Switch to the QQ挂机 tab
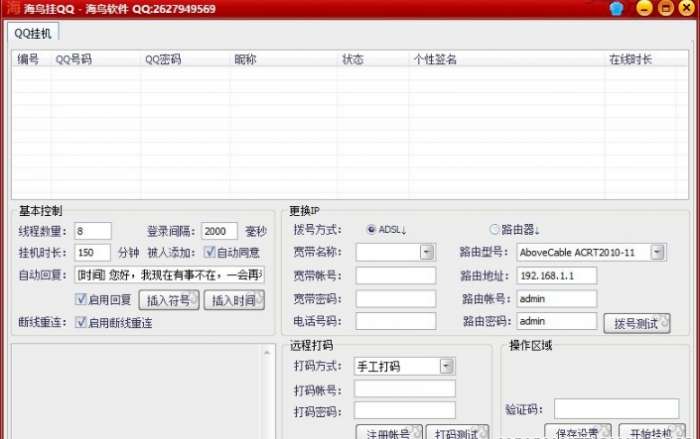 [33, 33]
